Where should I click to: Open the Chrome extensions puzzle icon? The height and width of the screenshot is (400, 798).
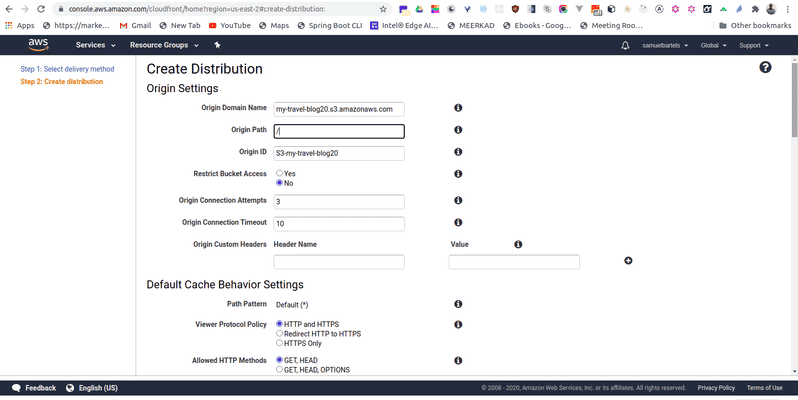point(755,9)
